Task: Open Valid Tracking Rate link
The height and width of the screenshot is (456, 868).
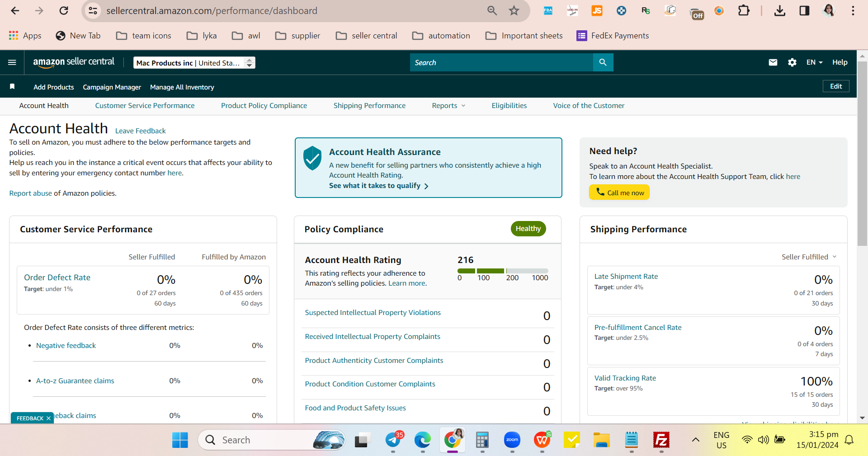Action: 625,378
